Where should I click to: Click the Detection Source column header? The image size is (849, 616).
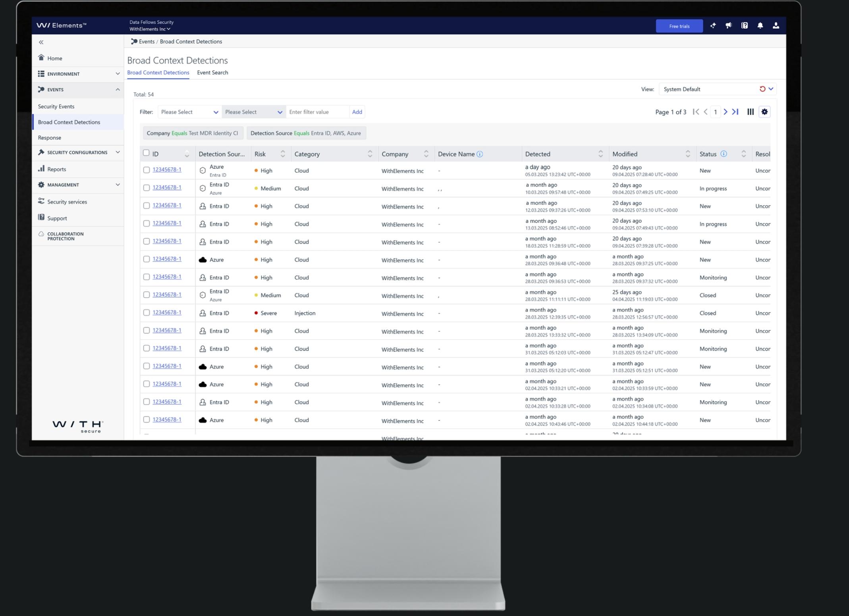point(222,154)
